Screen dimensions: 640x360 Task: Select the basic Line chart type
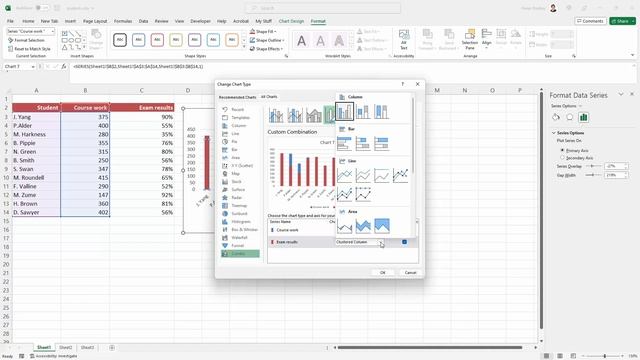click(344, 175)
